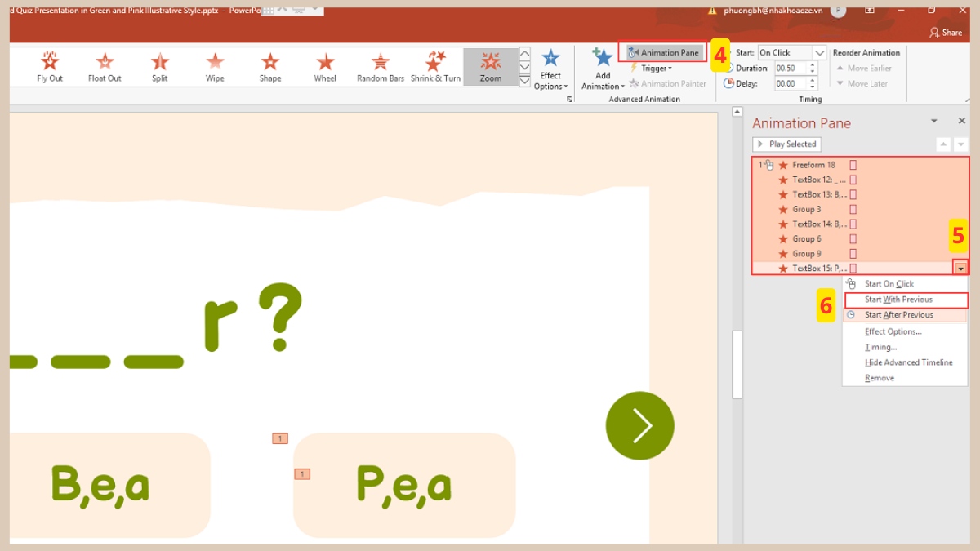
Task: Pick the Shrink & Turn animation
Action: point(435,65)
